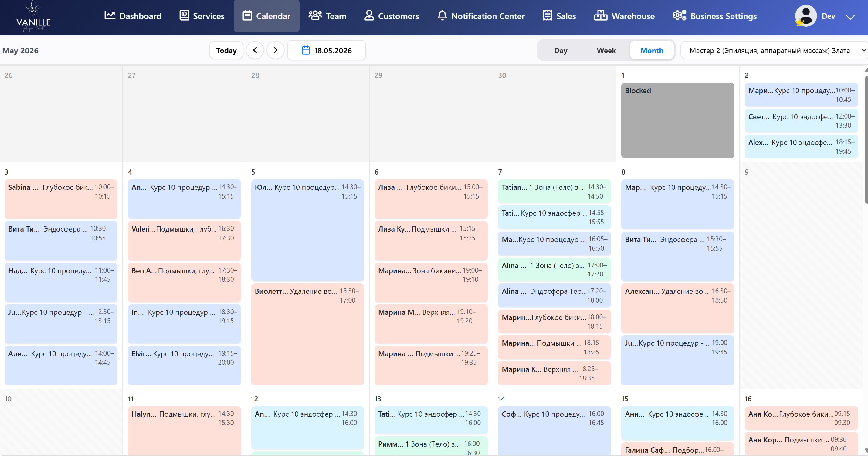
Task: Click the Calendar icon in navigation
Action: click(247, 15)
